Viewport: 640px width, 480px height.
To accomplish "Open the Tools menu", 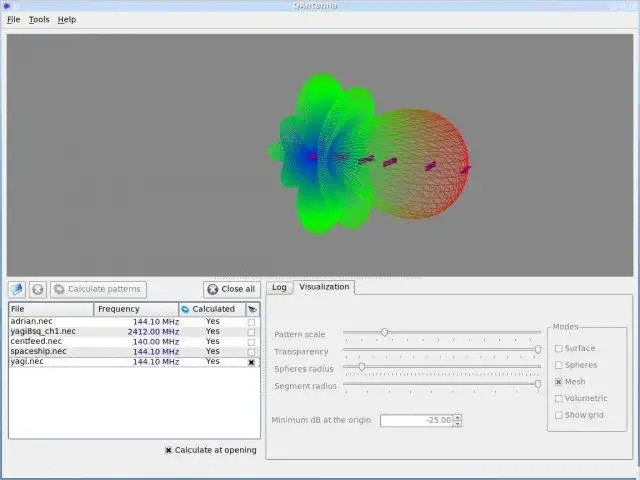I will pos(39,20).
